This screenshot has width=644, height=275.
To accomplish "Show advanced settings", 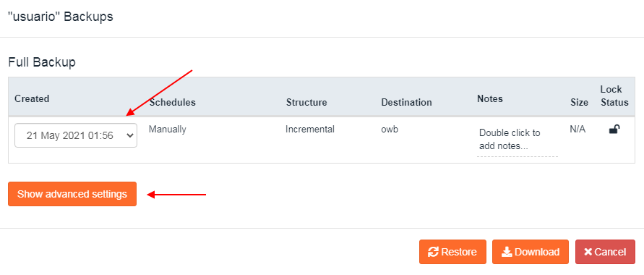I will (x=72, y=194).
